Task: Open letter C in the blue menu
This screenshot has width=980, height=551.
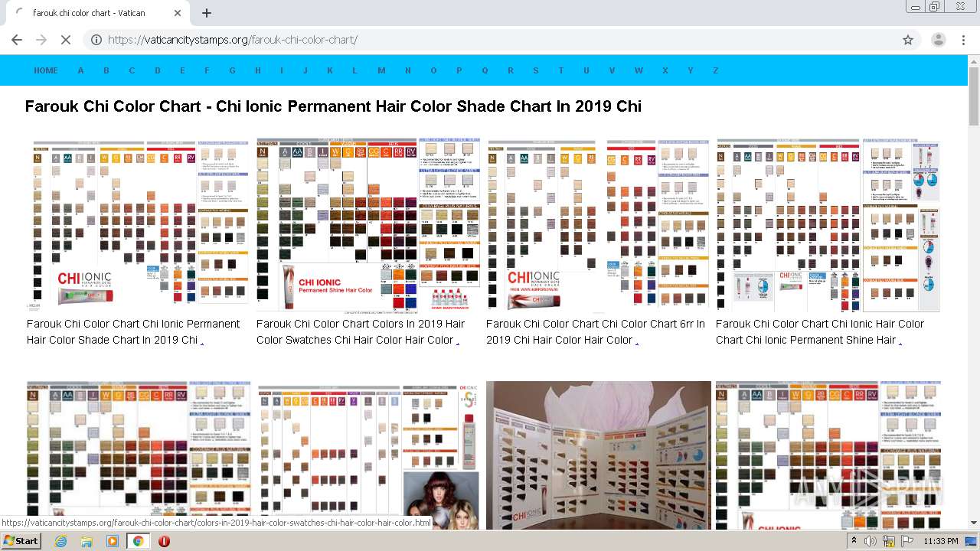Action: coord(132,70)
